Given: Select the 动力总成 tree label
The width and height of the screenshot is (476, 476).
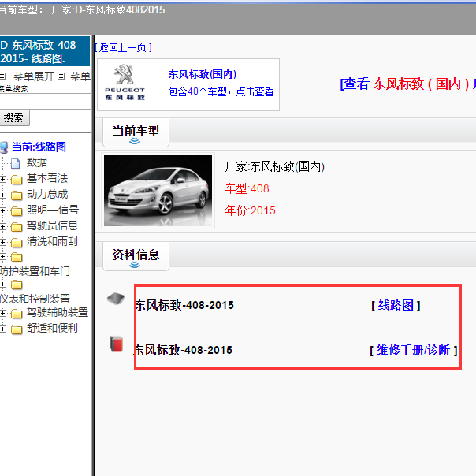Looking at the screenshot, I should 47,195.
